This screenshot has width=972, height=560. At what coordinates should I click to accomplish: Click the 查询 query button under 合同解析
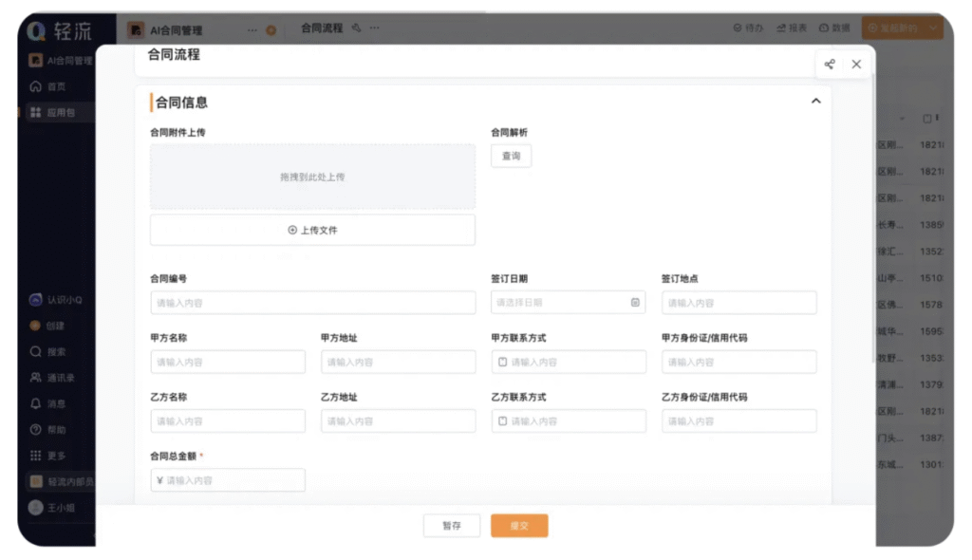511,156
